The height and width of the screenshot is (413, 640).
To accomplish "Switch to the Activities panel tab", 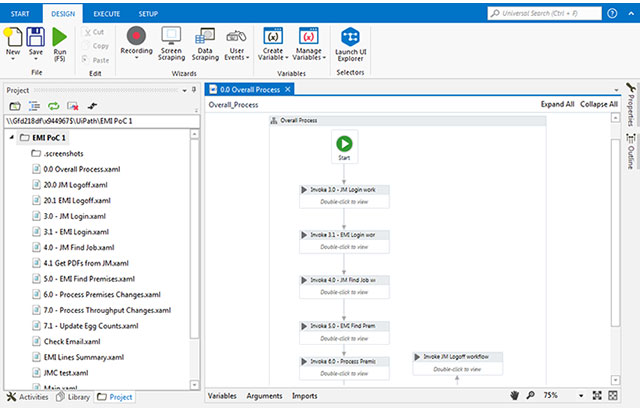I will tap(28, 397).
